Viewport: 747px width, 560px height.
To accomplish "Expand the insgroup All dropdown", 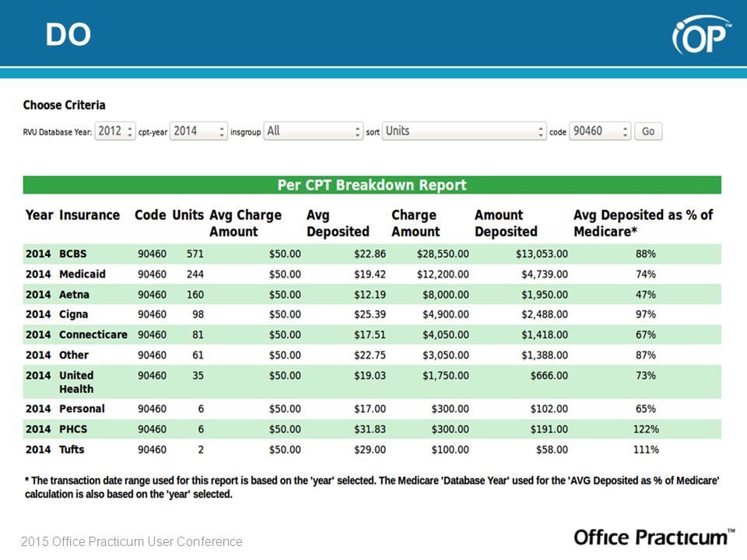I will (314, 131).
